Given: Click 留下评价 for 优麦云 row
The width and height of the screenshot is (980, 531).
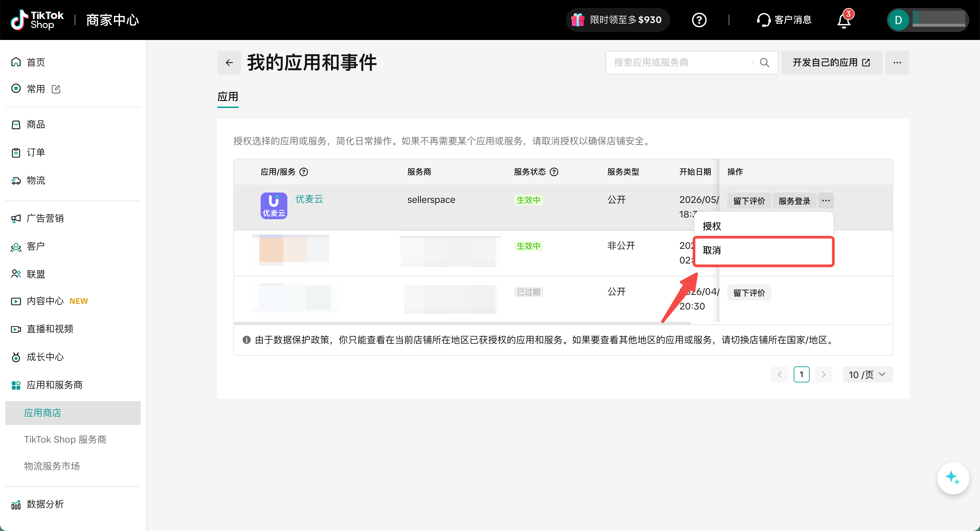Looking at the screenshot, I should (749, 201).
